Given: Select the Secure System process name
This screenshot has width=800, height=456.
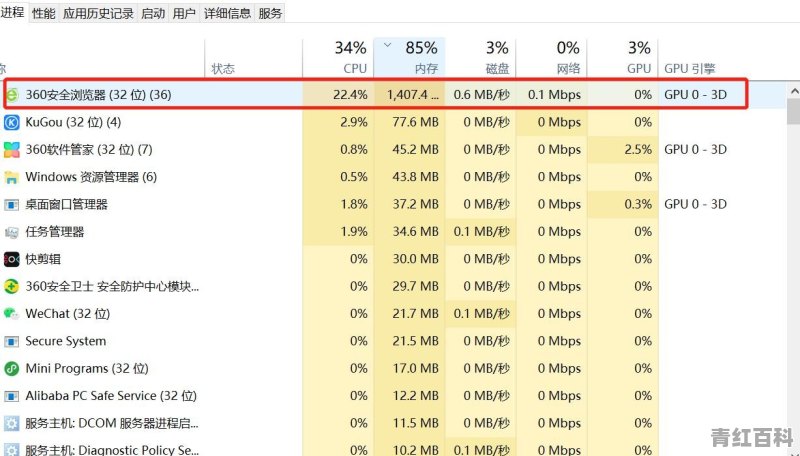Looking at the screenshot, I should 66,341.
